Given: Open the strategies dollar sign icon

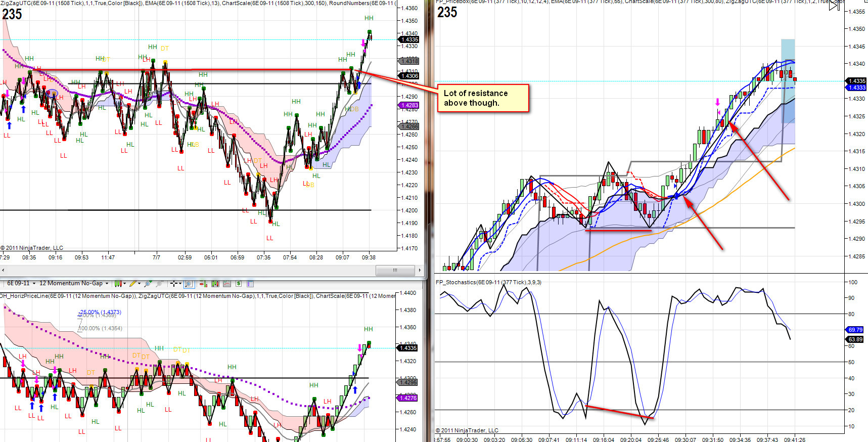Looking at the screenshot, I should click(x=238, y=284).
